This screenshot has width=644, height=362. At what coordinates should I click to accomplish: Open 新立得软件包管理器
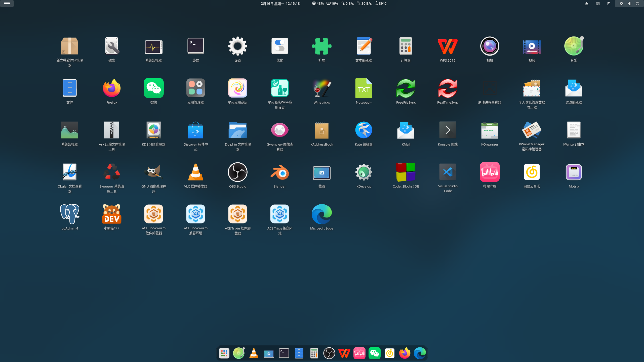[x=70, y=46]
